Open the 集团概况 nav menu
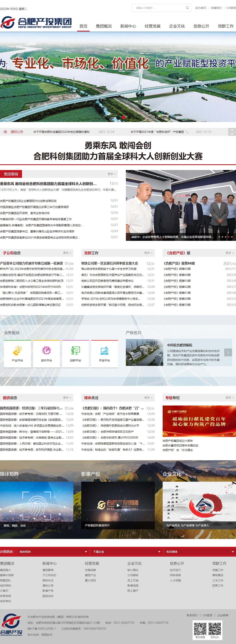Viewport: 236px width, 644px height. [104, 26]
